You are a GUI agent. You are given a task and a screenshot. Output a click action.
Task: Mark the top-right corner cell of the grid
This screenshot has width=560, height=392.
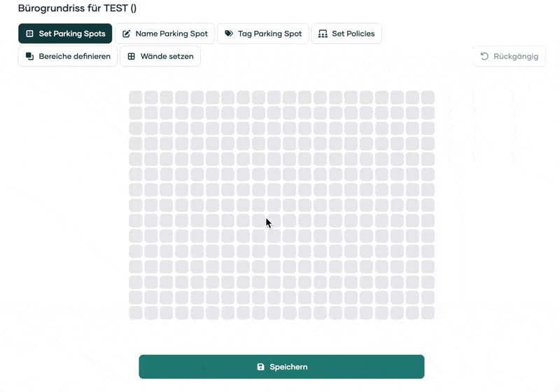pos(428,97)
